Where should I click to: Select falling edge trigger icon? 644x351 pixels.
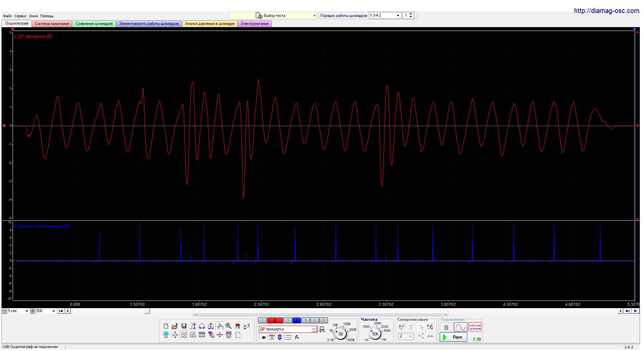(421, 327)
